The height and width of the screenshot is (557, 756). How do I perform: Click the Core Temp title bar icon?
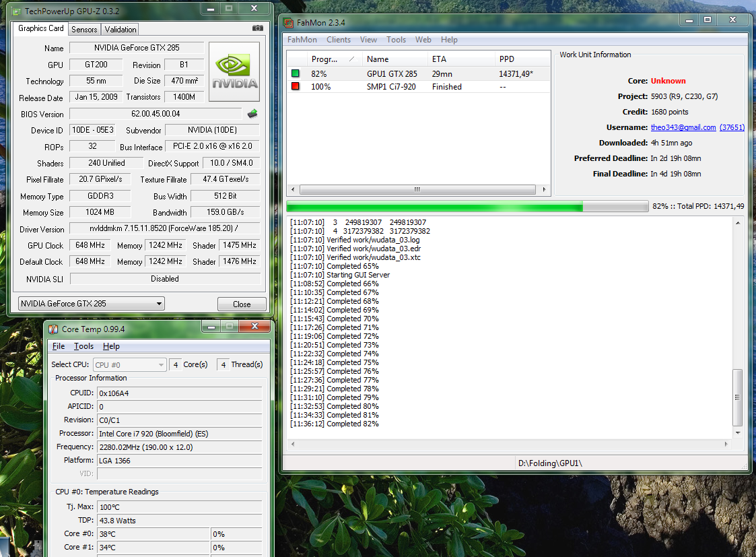[x=53, y=329]
